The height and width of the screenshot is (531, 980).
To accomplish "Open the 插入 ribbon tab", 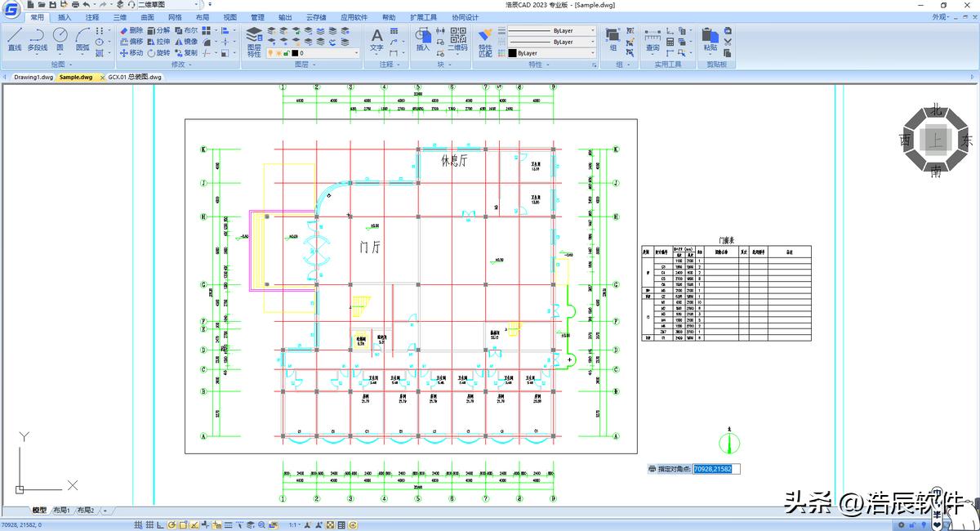I will coord(65,17).
